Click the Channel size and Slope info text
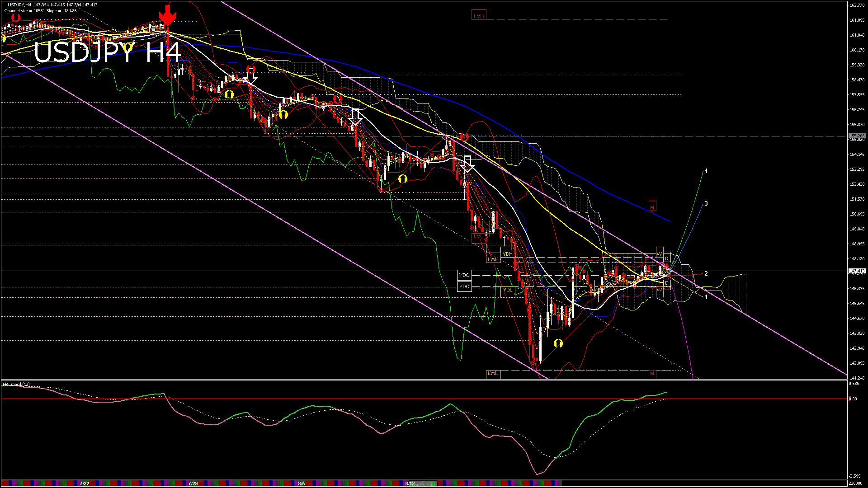Viewport: 868px width, 488px height. tap(40, 11)
